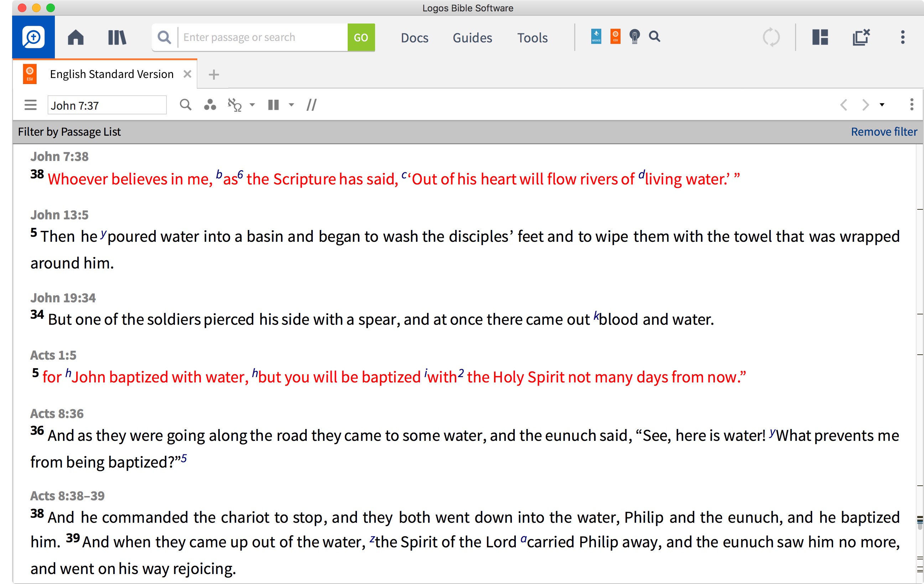
Task: Open the Logos application menu icon
Action: 33,37
